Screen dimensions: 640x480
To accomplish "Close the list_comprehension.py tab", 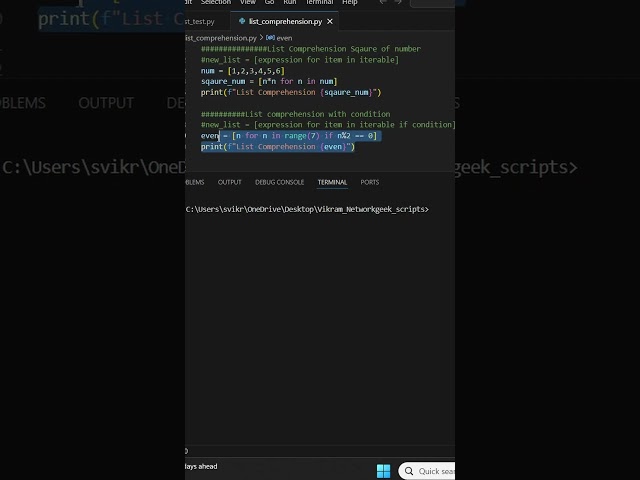I will pos(330,21).
